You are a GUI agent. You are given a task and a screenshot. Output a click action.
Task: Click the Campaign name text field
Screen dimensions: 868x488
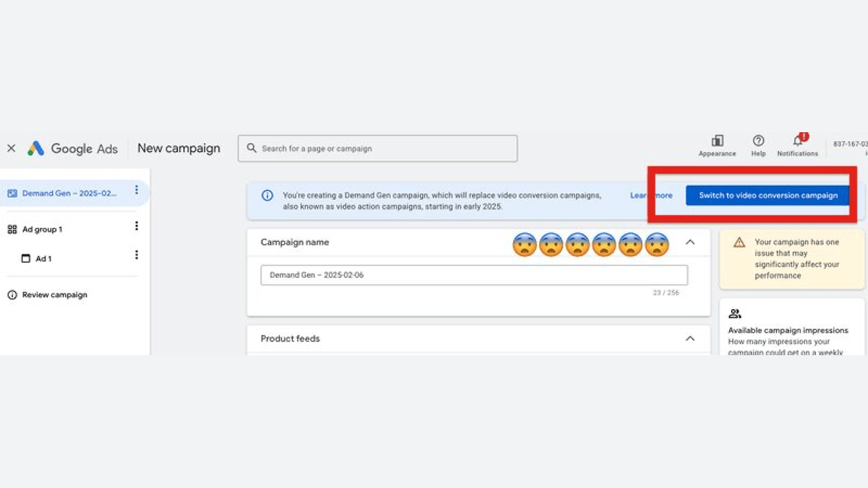474,275
